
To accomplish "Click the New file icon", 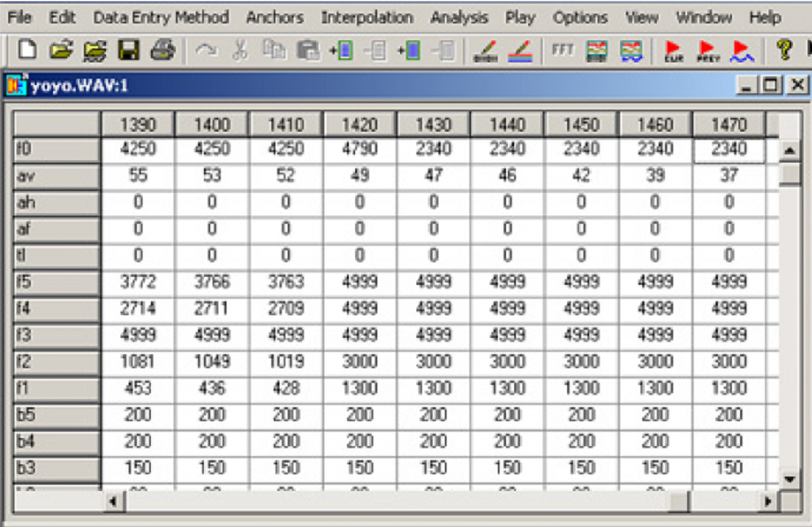I will pos(26,50).
